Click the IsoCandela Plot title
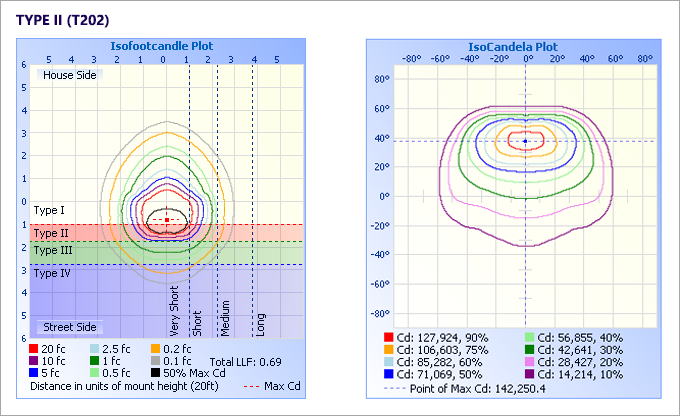 click(513, 46)
